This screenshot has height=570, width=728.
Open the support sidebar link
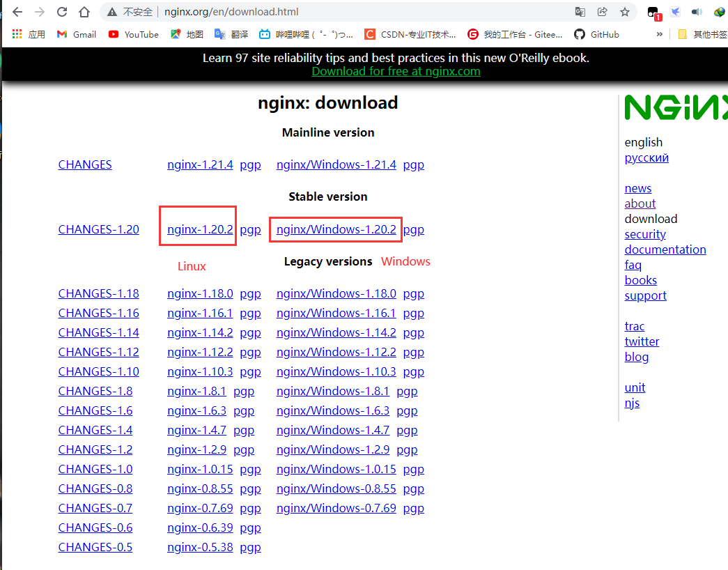click(x=645, y=296)
